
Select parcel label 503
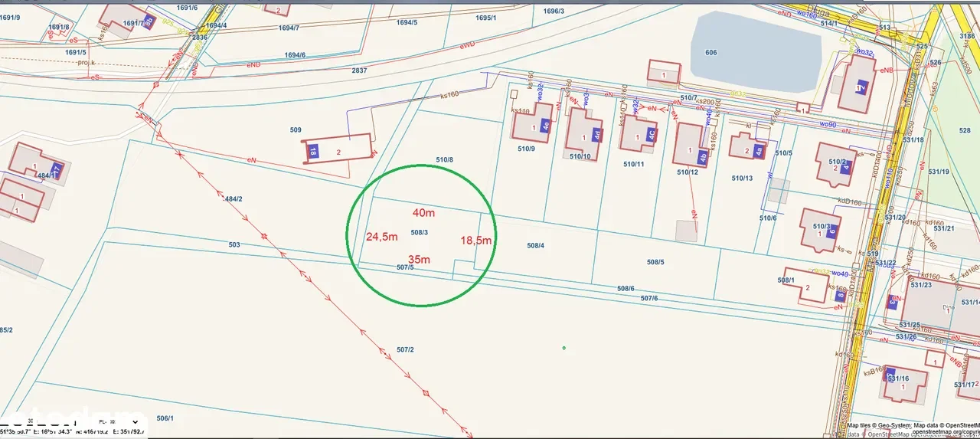234,244
